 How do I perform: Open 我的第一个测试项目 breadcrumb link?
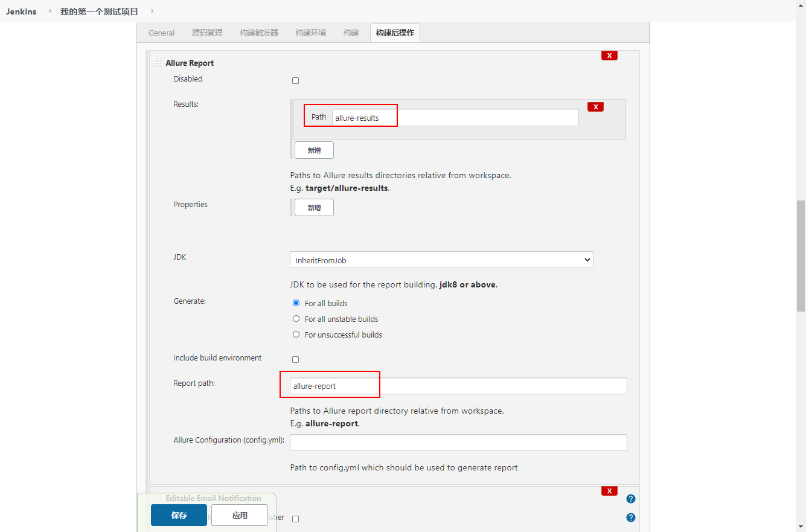(99, 11)
